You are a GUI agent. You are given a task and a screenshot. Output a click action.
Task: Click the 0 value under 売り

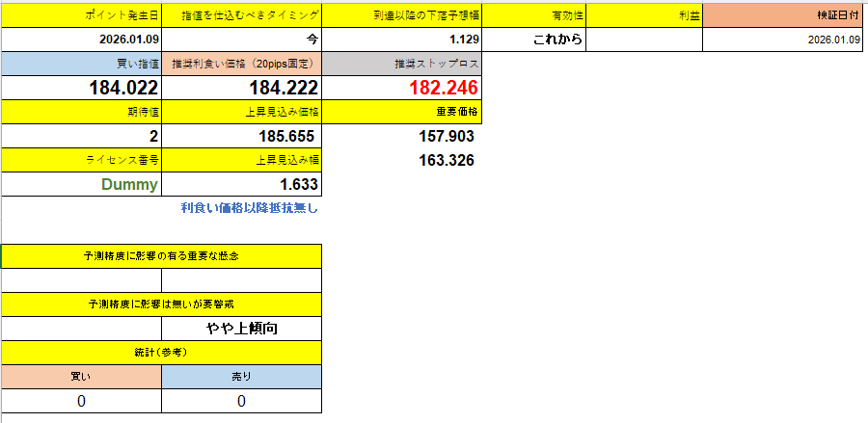241,401
